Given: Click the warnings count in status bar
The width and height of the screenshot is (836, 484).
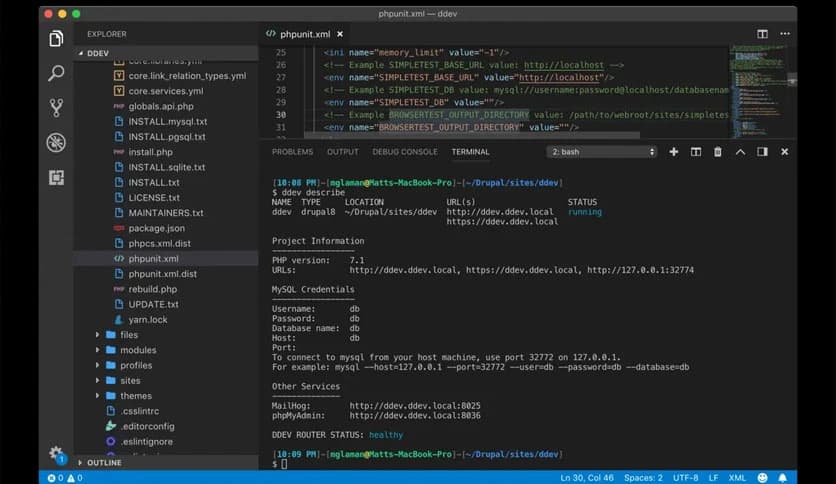Looking at the screenshot, I should tap(75, 478).
